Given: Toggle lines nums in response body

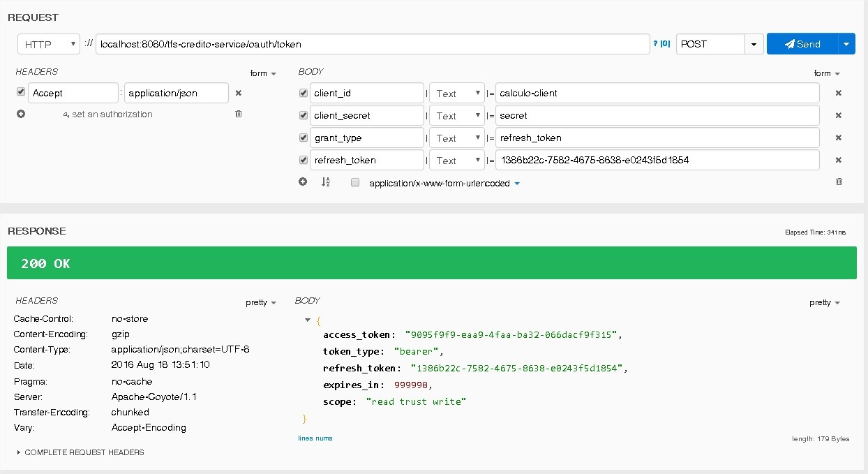Looking at the screenshot, I should [x=315, y=438].
